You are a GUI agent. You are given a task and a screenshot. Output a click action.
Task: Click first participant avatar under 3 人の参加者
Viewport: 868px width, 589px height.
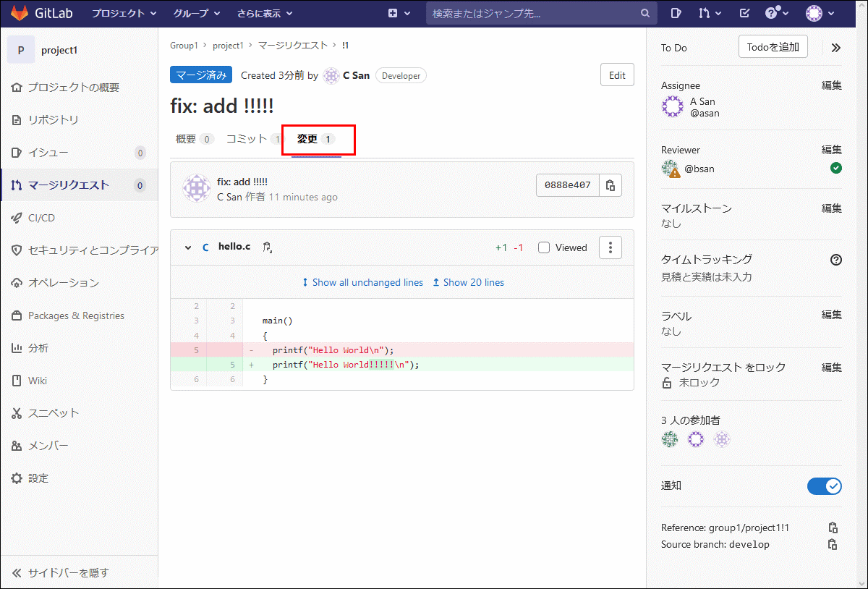coord(670,439)
